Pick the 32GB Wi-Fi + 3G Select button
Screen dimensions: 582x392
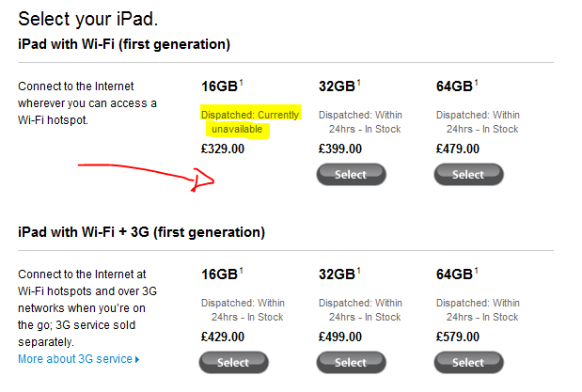point(351,362)
